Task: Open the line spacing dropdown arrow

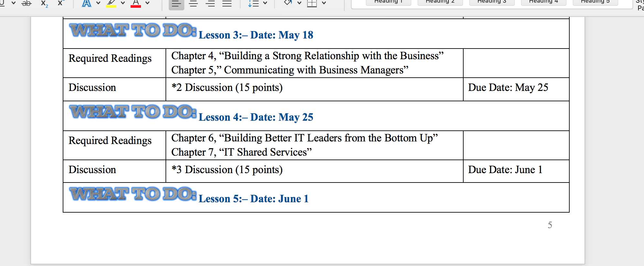Action: click(265, 3)
